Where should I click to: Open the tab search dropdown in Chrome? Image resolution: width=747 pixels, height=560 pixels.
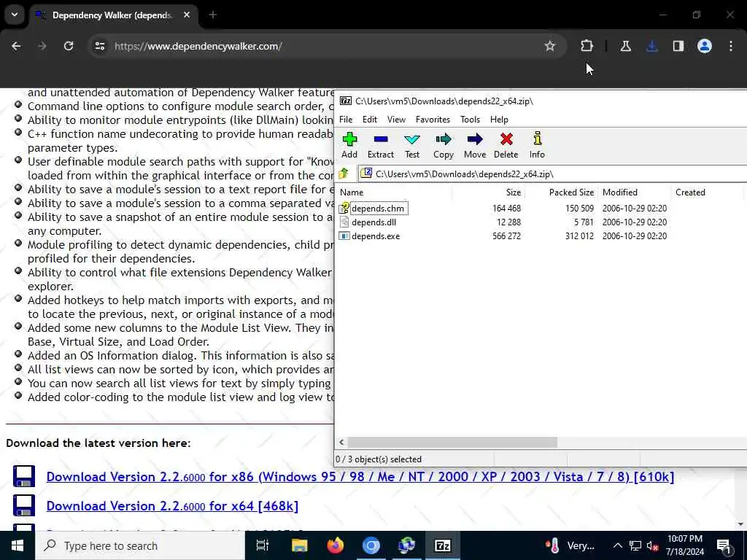[15, 15]
